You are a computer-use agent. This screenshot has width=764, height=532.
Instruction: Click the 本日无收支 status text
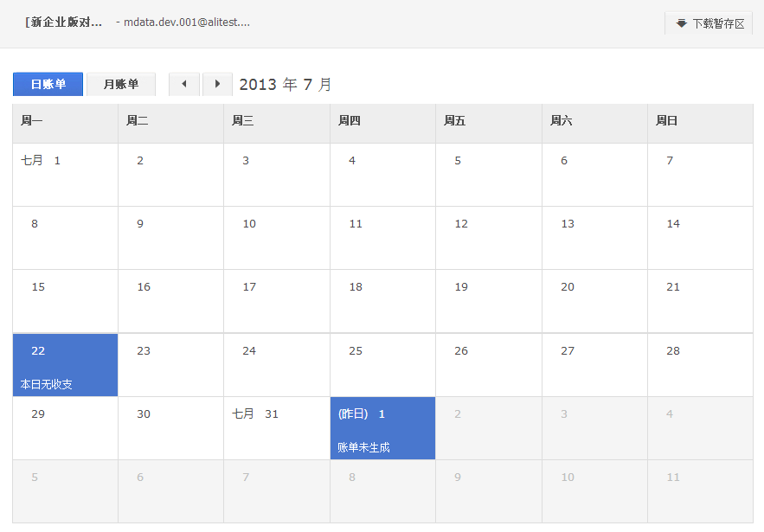click(x=46, y=384)
